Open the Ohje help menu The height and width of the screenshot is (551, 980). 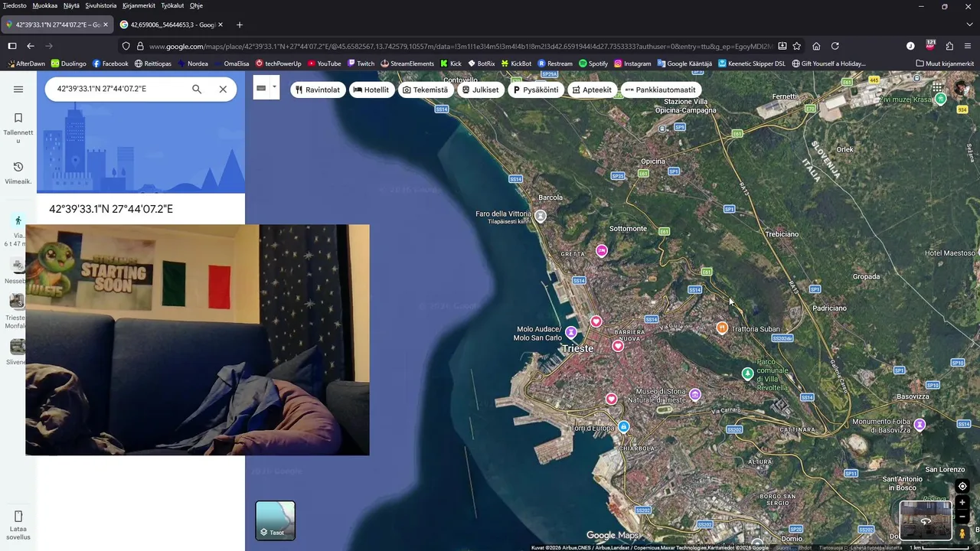(x=196, y=5)
